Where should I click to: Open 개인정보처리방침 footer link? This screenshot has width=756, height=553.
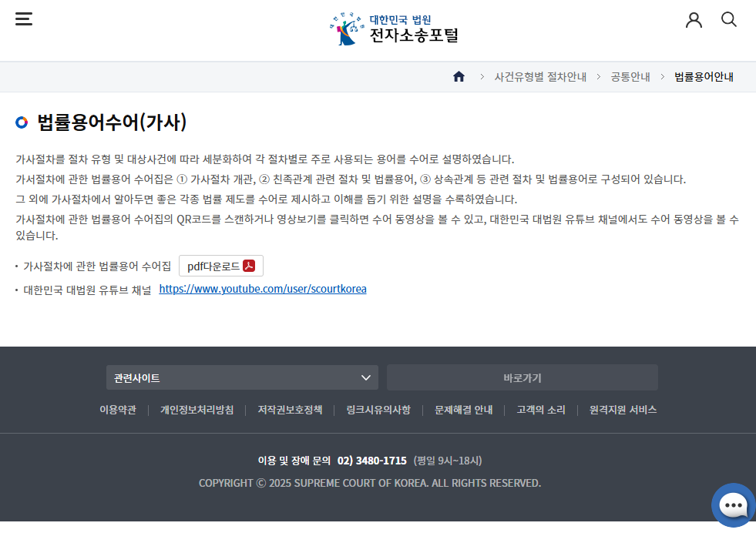point(197,410)
